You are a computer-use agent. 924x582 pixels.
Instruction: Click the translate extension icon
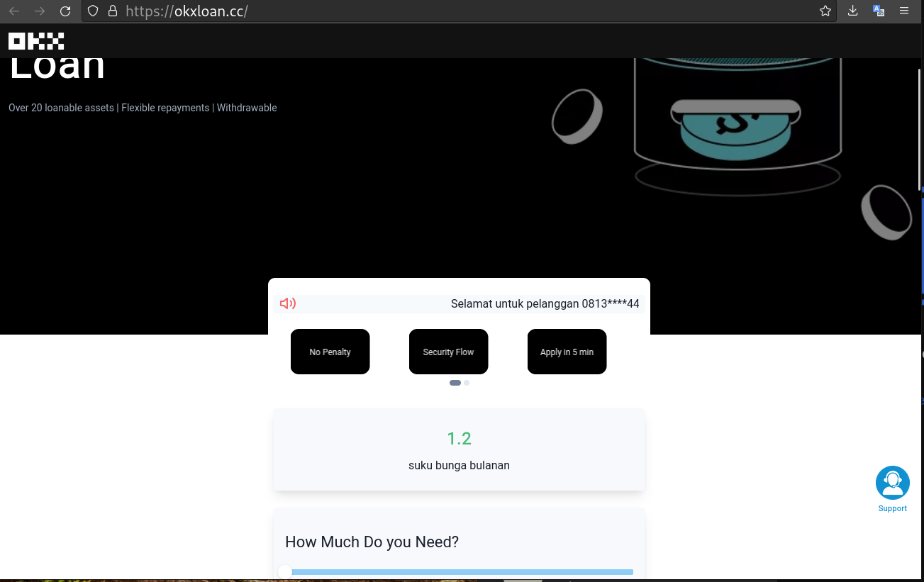879,11
